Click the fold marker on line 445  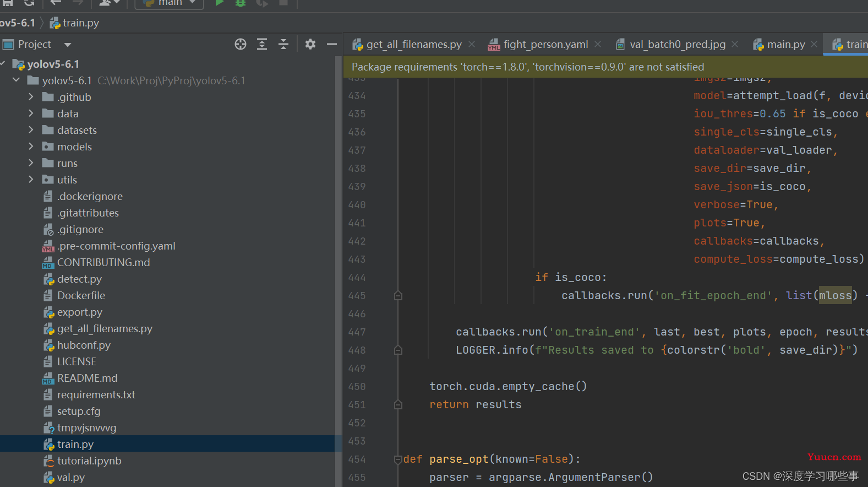(398, 296)
